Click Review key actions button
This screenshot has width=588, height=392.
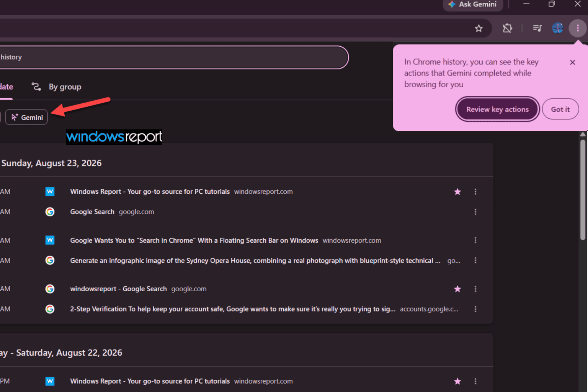(497, 109)
